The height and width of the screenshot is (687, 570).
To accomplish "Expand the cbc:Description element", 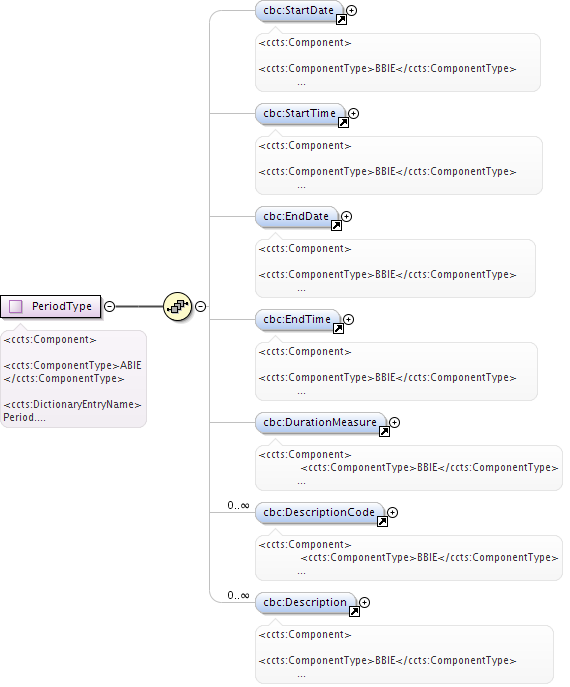I will pos(365,602).
